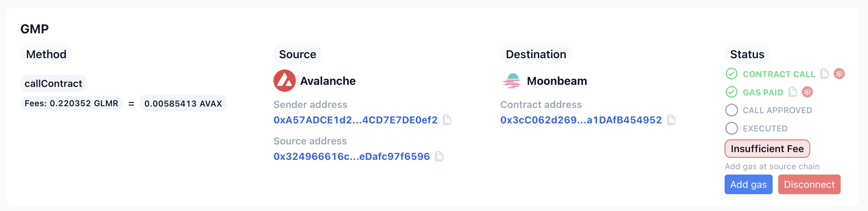Click the CALL APPROVED status circle
This screenshot has width=868, height=211.
coord(732,110)
